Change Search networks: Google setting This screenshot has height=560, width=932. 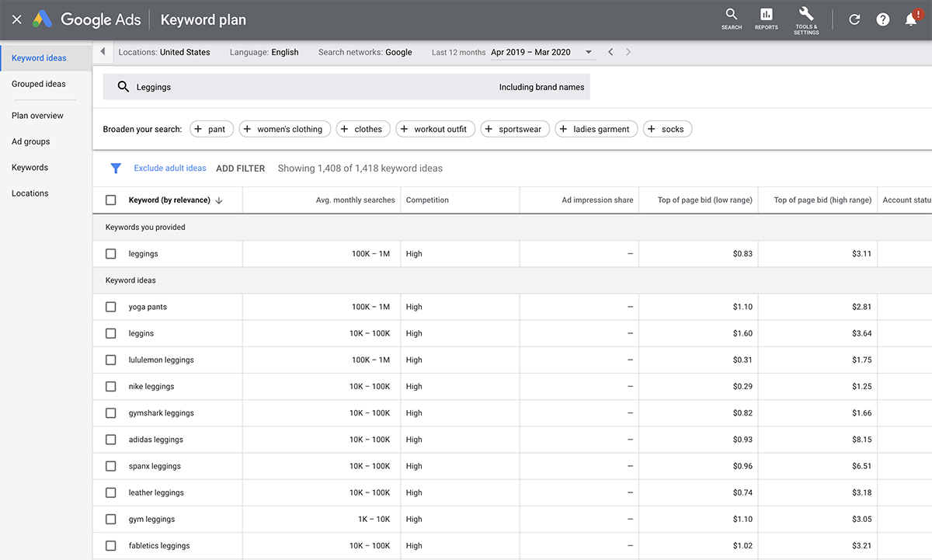pyautogui.click(x=365, y=52)
